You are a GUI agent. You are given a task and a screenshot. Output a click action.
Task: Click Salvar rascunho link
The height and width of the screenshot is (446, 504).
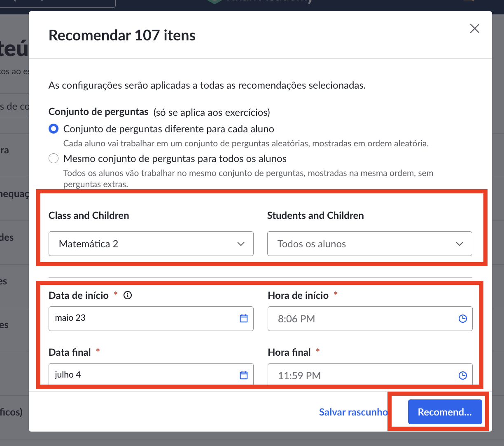click(353, 412)
